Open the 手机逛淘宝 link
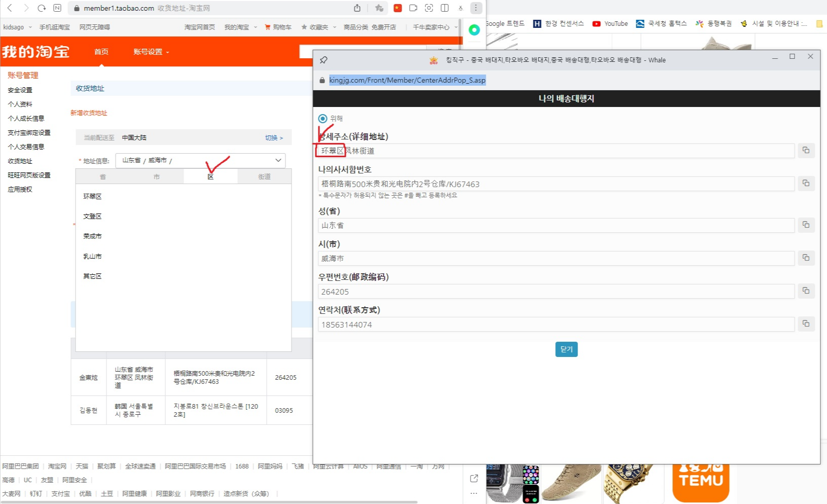This screenshot has width=827, height=504. click(55, 27)
